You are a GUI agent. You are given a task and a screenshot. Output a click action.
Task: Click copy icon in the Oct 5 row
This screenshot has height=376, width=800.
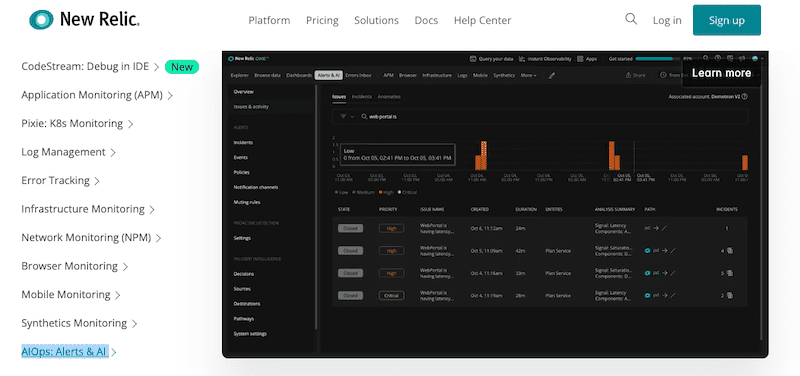point(730,250)
